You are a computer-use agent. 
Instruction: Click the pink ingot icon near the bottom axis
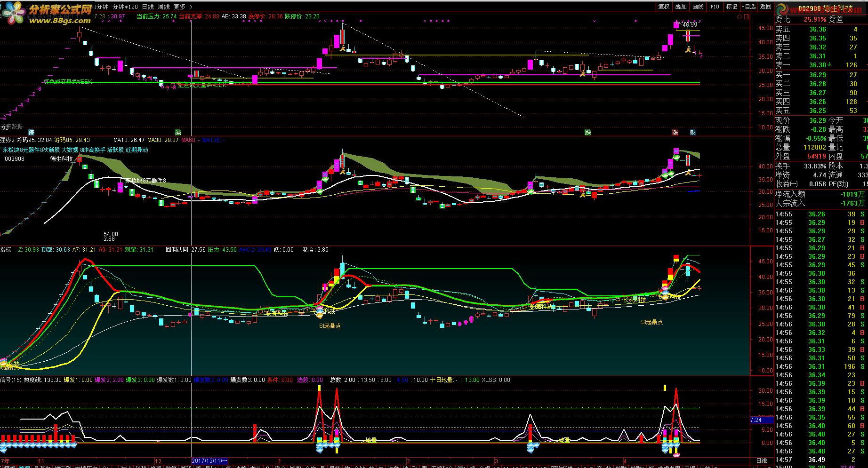point(676,454)
